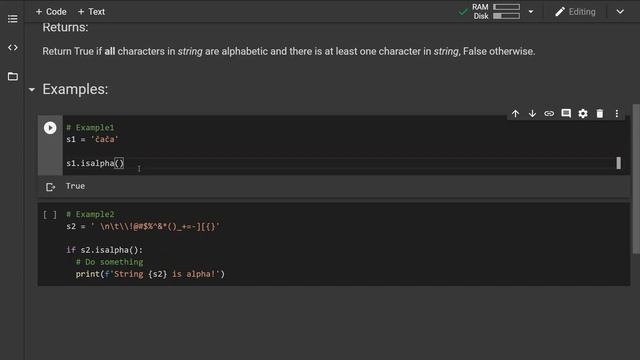Run the Example2 cell brackets
This screenshot has width=640, height=360.
click(x=50, y=215)
